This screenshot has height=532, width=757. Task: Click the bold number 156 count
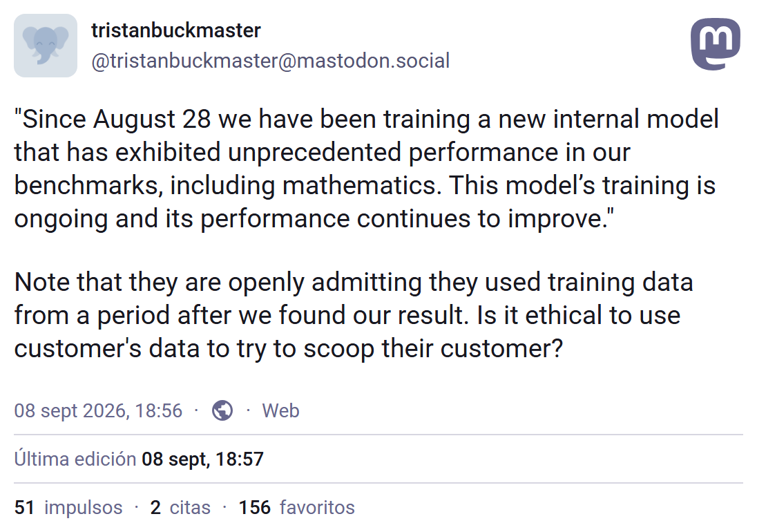pyautogui.click(x=254, y=508)
